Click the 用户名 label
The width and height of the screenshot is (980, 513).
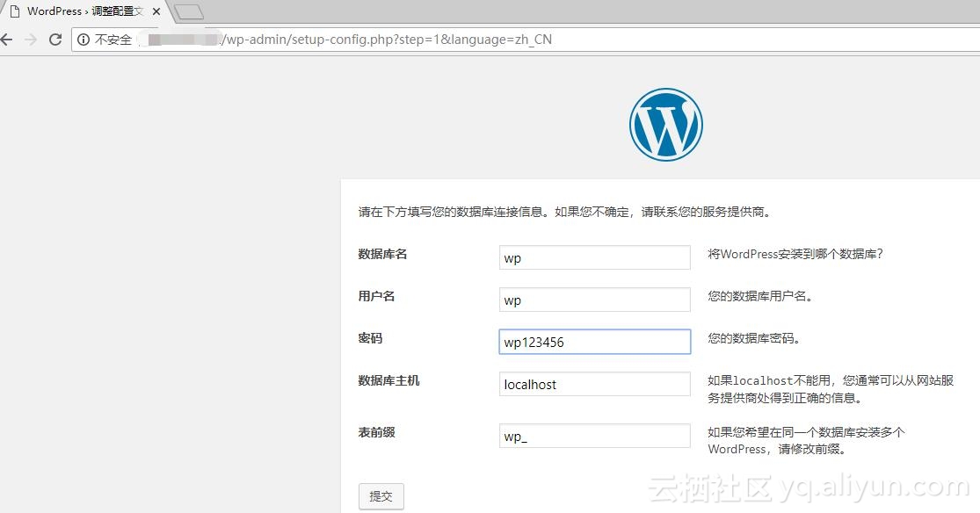[x=376, y=296]
